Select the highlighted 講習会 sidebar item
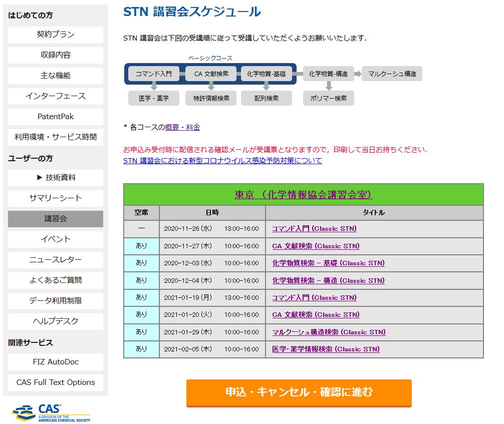The image size is (504, 424). coord(56,219)
